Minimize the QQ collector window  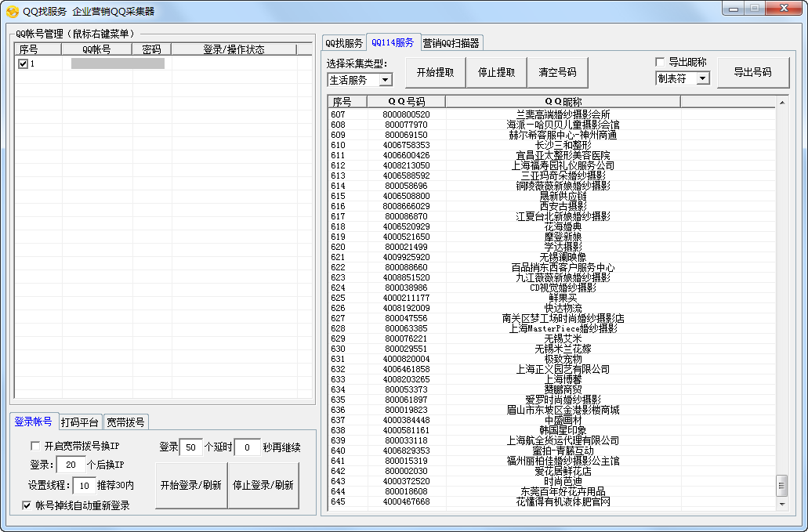pyautogui.click(x=734, y=9)
